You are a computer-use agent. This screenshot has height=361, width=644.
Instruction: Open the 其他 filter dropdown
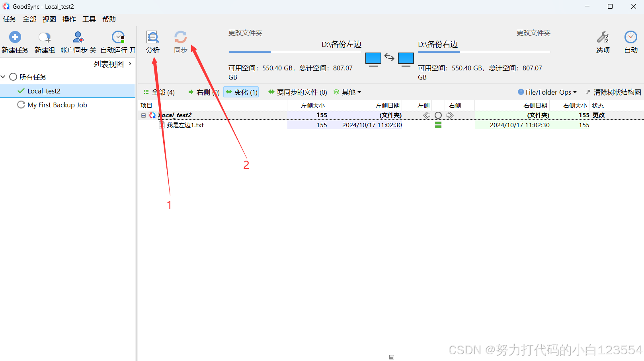347,92
